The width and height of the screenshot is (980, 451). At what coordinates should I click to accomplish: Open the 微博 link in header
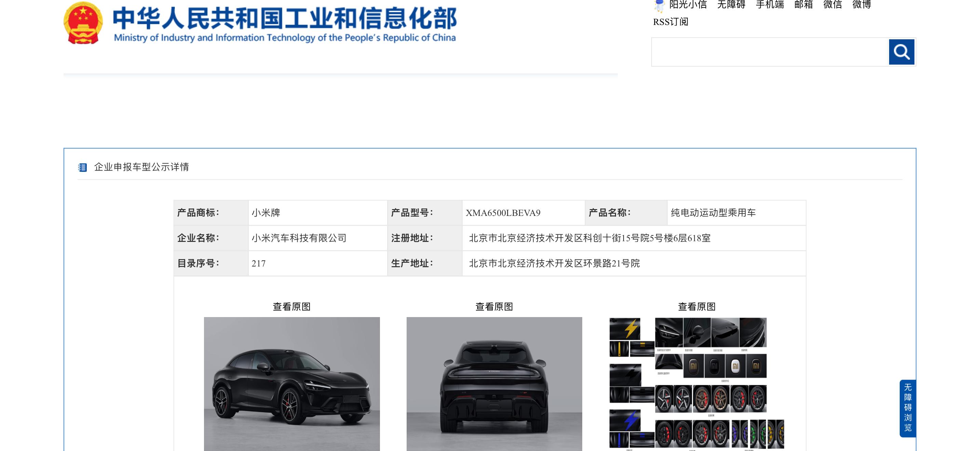click(861, 4)
